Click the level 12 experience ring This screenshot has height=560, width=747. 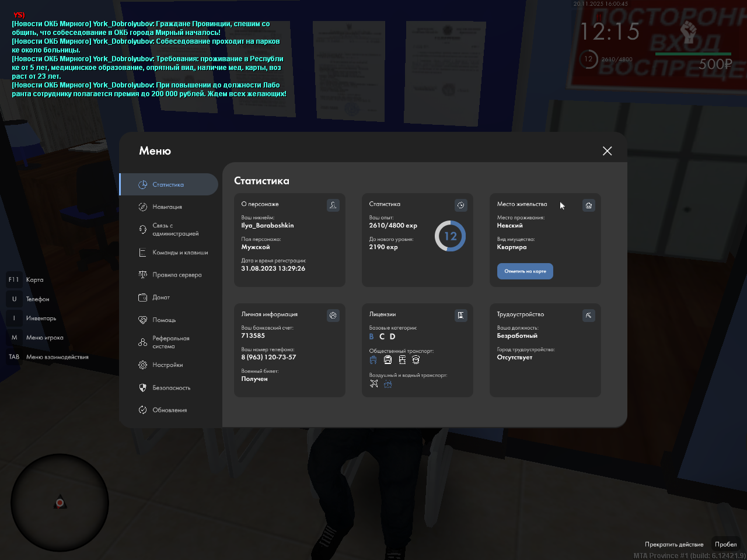click(x=450, y=236)
